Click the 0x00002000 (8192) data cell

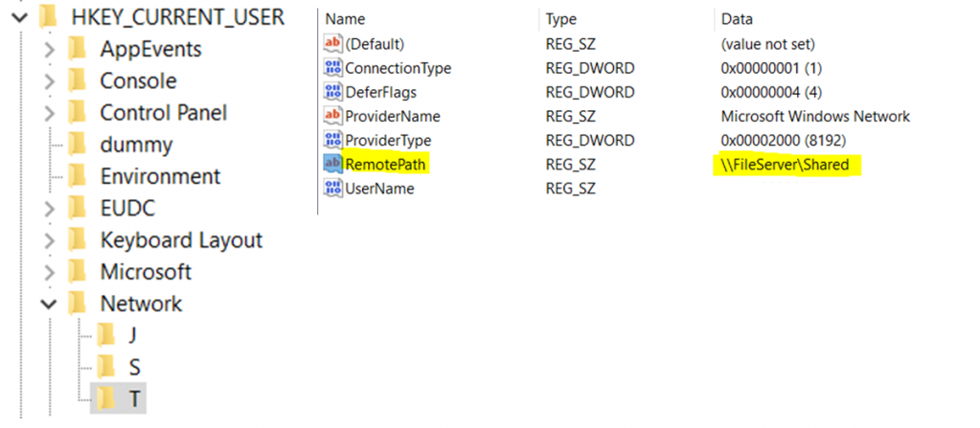pos(783,141)
